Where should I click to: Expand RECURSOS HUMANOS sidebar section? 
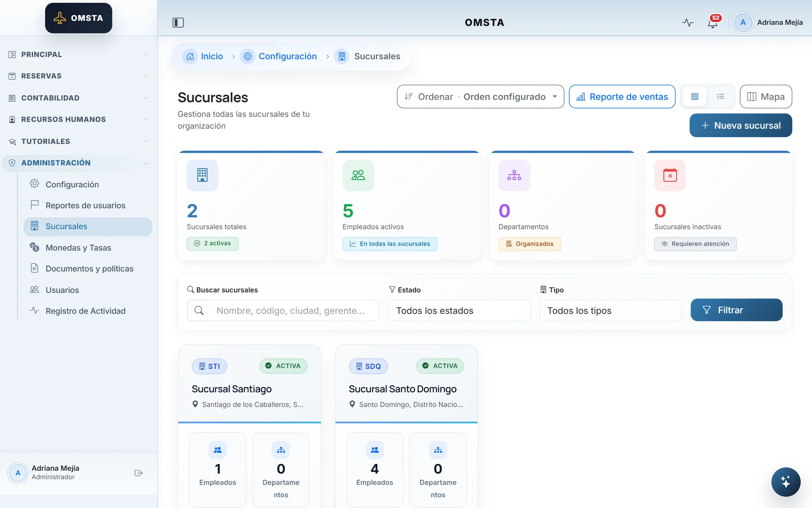click(79, 119)
